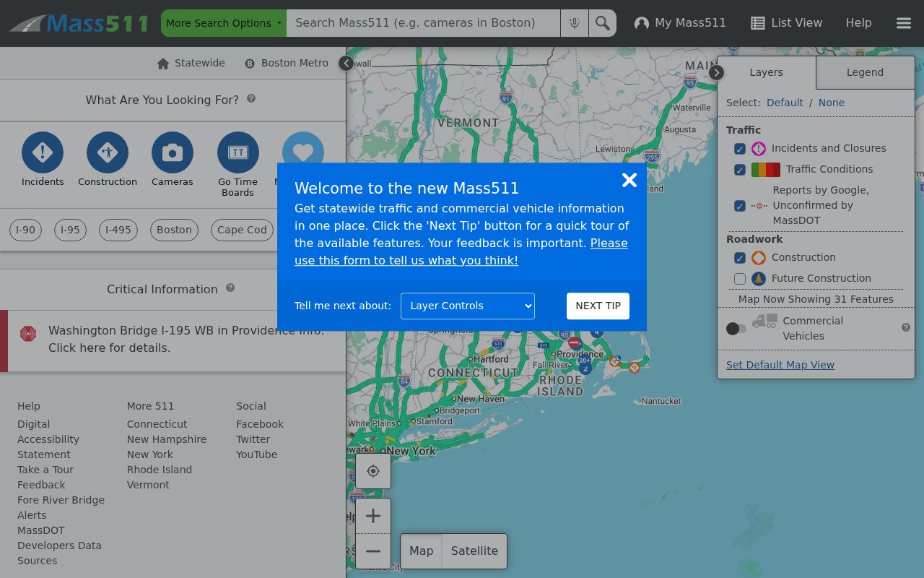Image resolution: width=924 pixels, height=578 pixels.
Task: Open the Help menu item
Action: click(x=858, y=23)
